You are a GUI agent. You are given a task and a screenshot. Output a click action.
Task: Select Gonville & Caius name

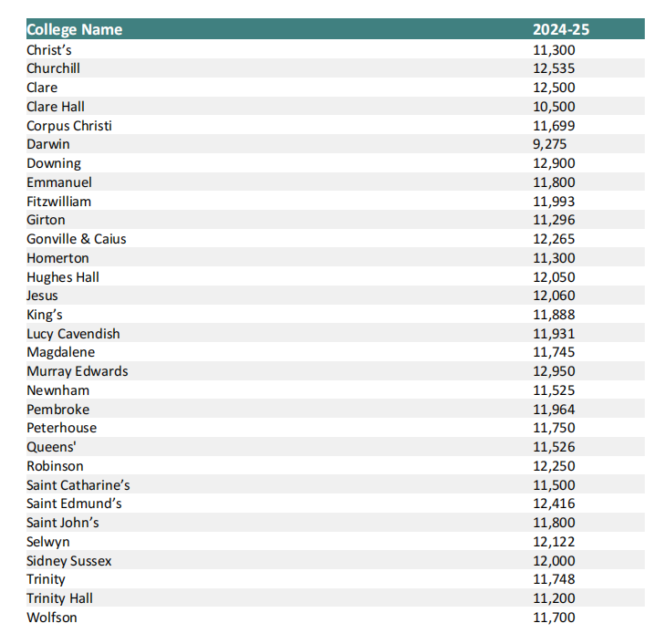77,239
